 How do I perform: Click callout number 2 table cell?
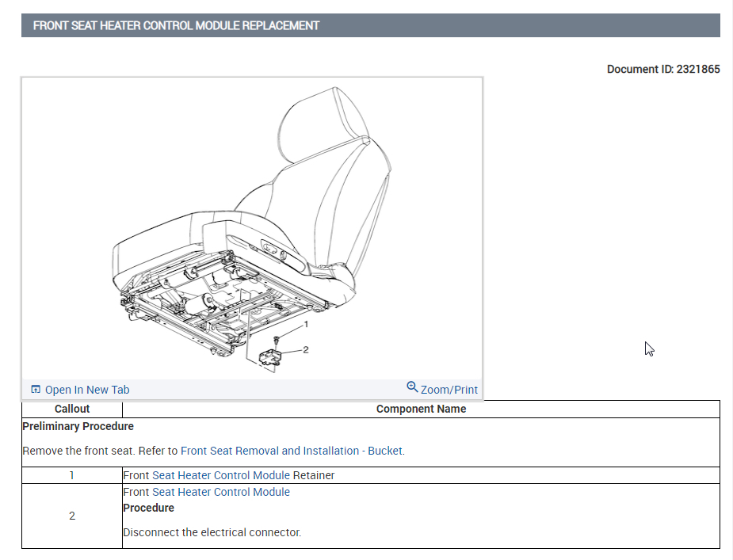[72, 516]
